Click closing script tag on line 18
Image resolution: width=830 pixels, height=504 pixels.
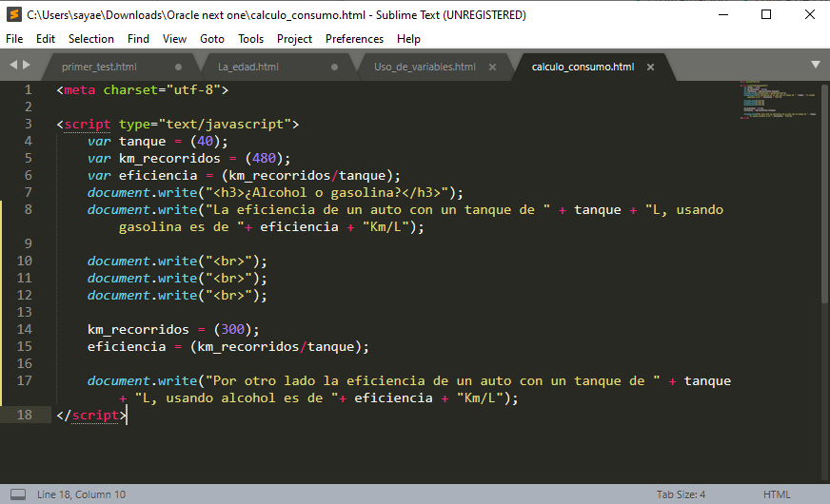[91, 416]
